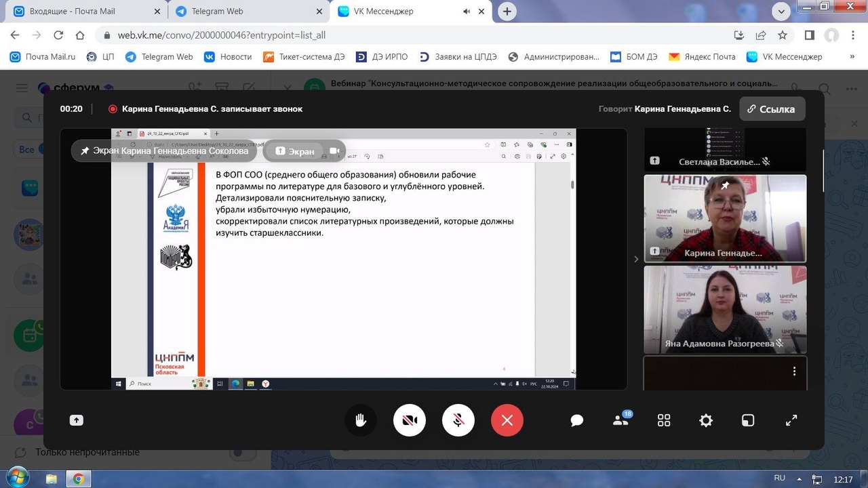Switch to grid view layout
Image resolution: width=868 pixels, height=488 pixels.
pos(664,420)
